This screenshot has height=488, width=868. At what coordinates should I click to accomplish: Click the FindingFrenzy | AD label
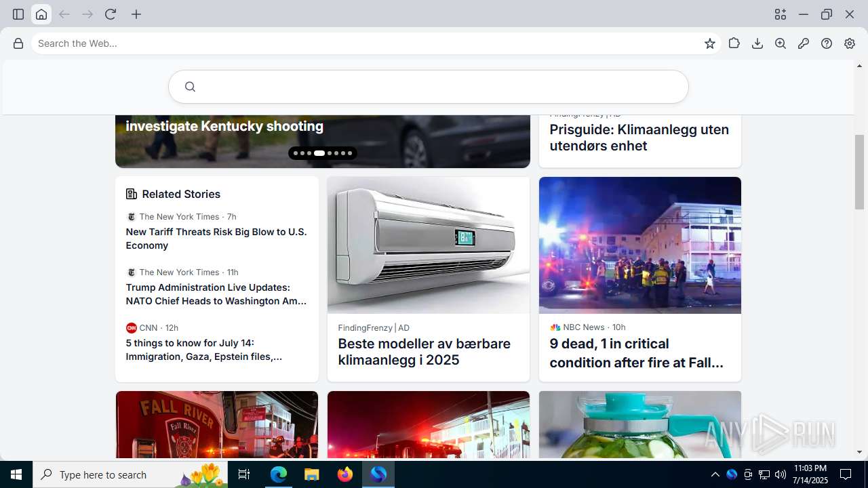[x=374, y=327]
